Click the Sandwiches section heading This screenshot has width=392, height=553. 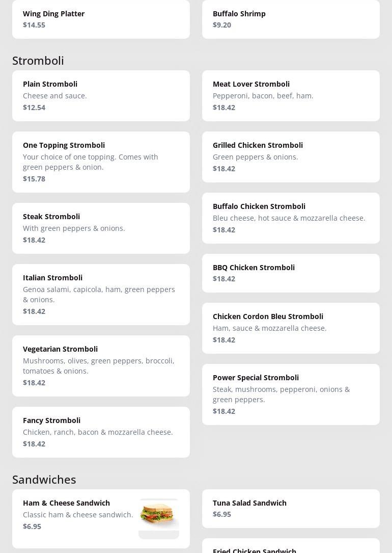(x=44, y=480)
